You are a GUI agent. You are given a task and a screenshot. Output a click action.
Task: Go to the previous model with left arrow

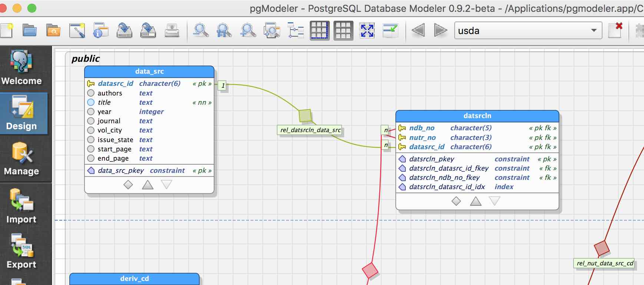pyautogui.click(x=418, y=30)
